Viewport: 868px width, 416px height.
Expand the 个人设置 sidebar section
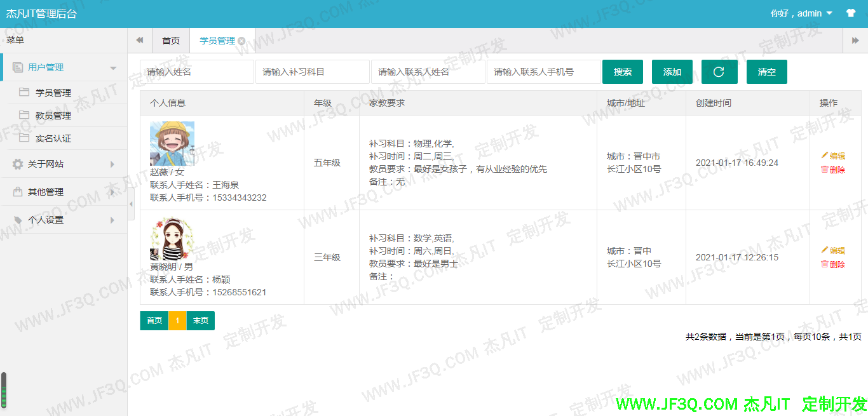tap(113, 219)
